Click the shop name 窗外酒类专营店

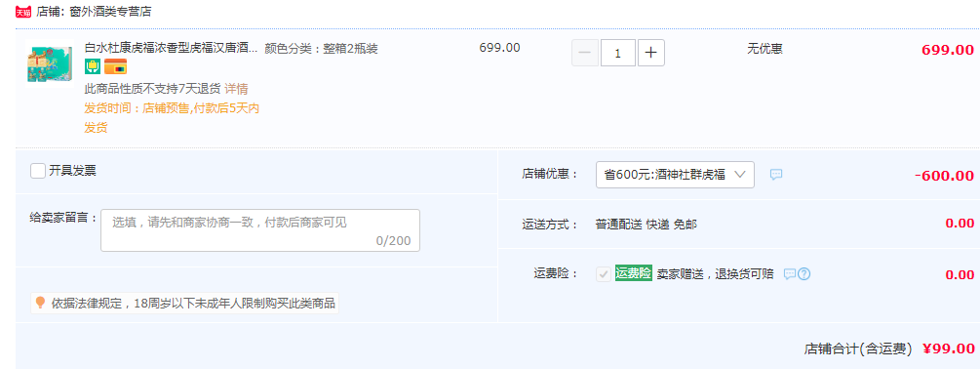pyautogui.click(x=110, y=12)
